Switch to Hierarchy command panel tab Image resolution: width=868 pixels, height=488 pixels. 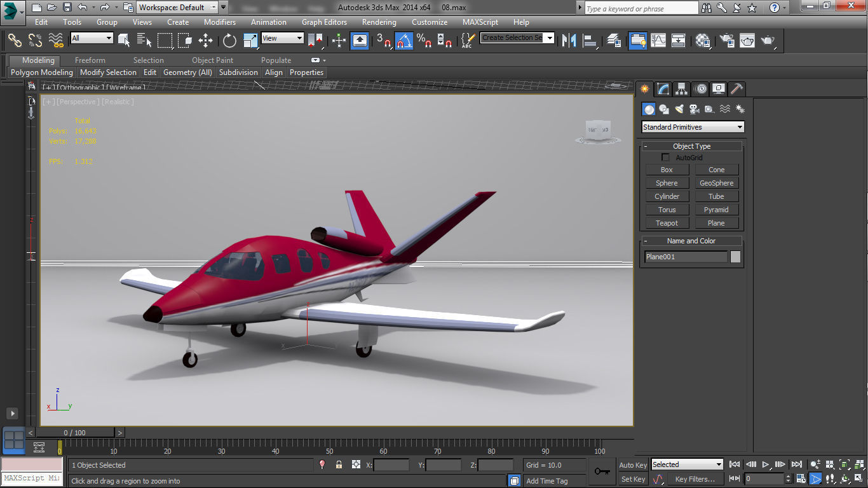point(681,89)
